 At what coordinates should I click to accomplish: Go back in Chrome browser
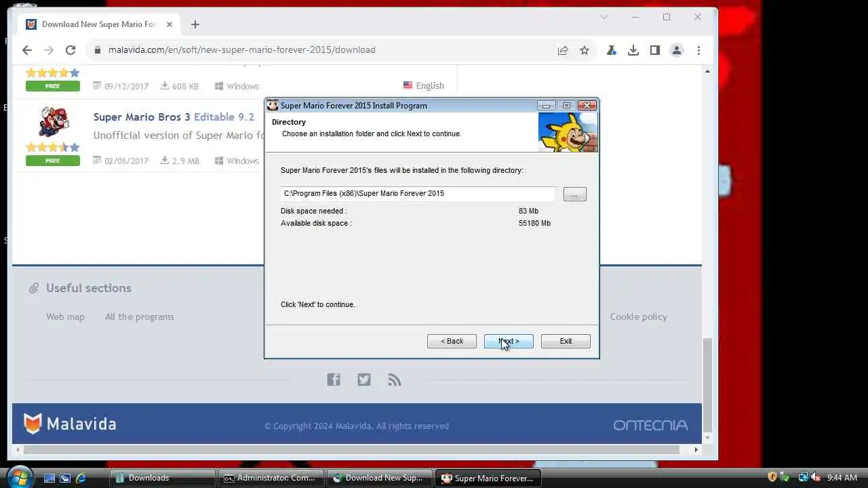(27, 50)
